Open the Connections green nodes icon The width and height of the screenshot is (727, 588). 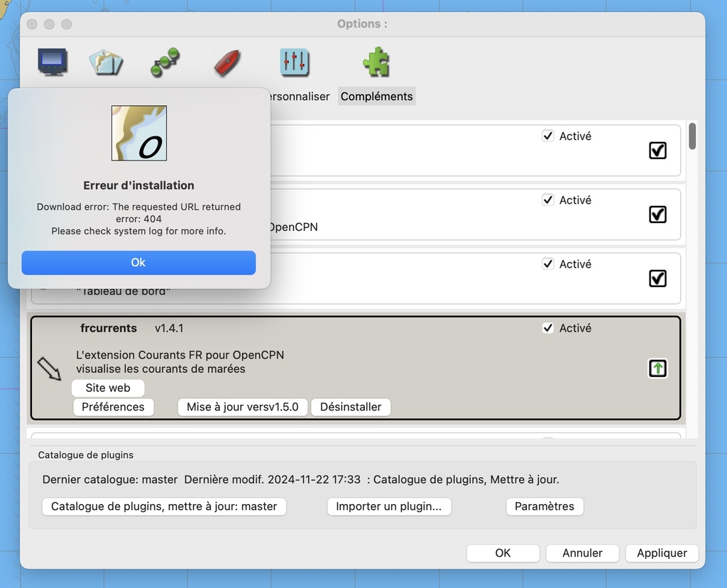pyautogui.click(x=165, y=62)
